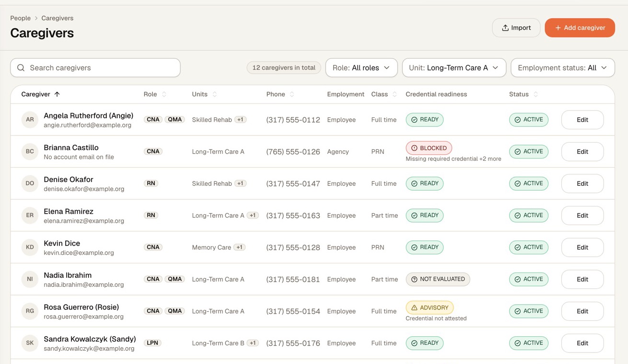The height and width of the screenshot is (364, 628).
Task: Click the '12 caregivers in total' count pill
Action: click(284, 68)
